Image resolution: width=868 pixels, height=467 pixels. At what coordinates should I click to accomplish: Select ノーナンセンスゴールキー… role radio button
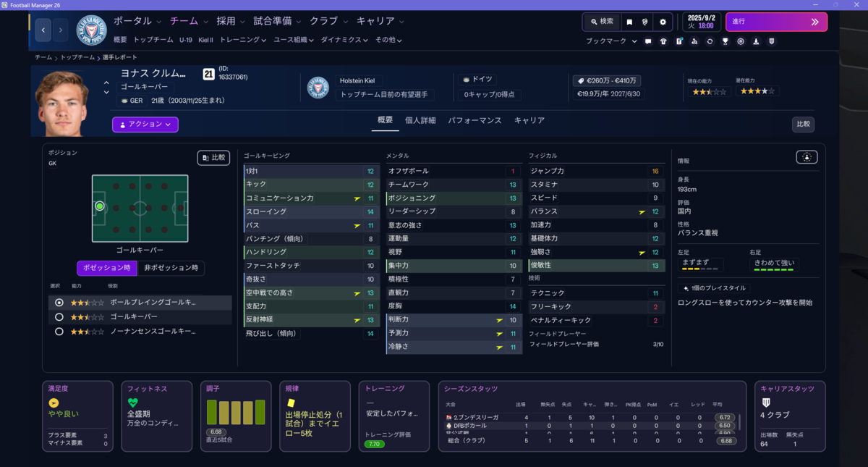pos(59,332)
